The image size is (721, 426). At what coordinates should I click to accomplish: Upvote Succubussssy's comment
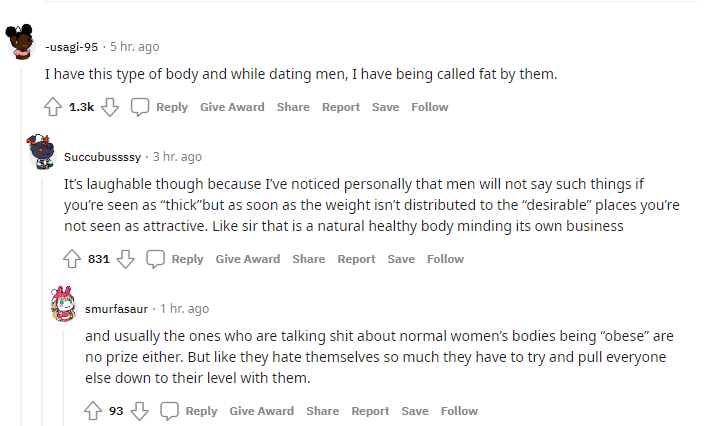pos(72,259)
